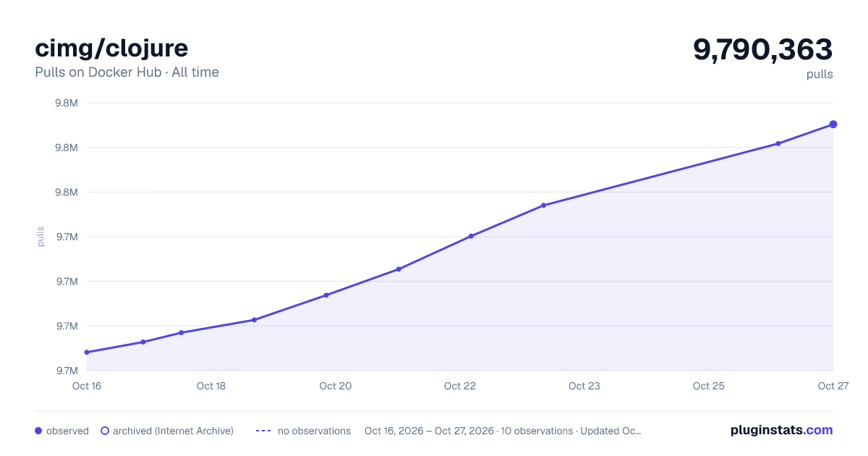Click the archived (Internet Archive) legend label
Screen dimensions: 868x456
[x=173, y=431]
